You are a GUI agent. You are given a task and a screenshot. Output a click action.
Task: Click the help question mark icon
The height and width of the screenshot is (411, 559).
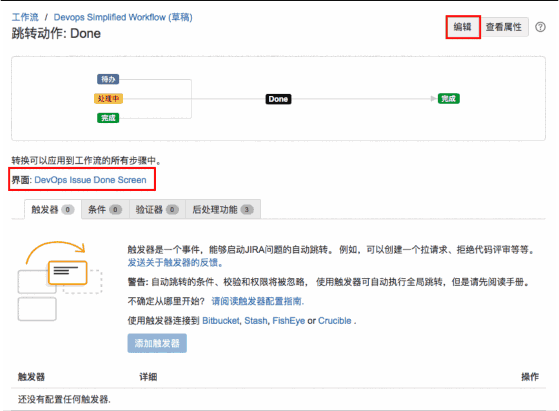tap(540, 27)
